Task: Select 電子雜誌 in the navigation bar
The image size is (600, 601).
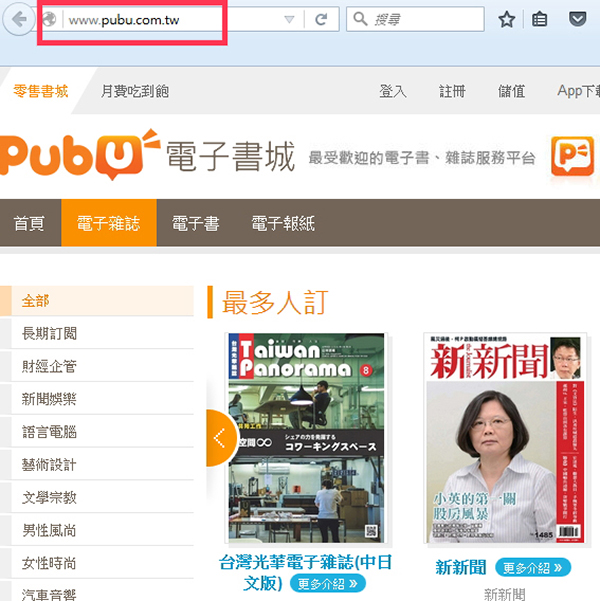Action: click(109, 223)
